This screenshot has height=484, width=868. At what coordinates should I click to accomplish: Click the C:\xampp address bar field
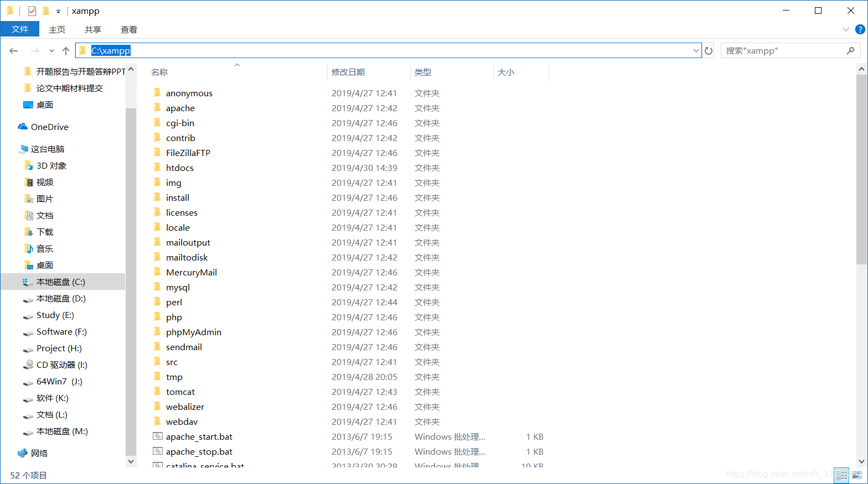pyautogui.click(x=389, y=51)
